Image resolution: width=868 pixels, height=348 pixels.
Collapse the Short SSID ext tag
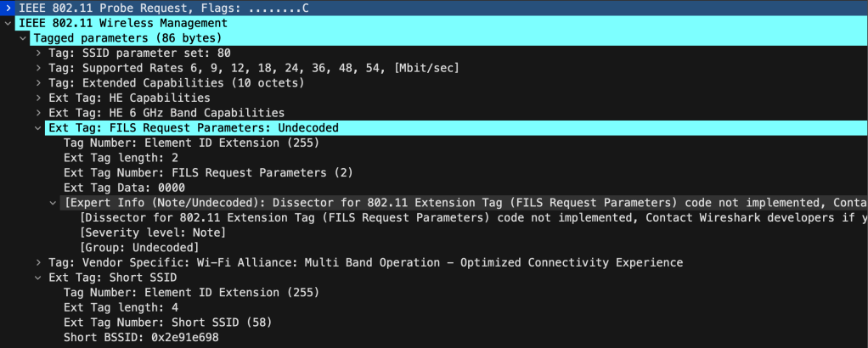tap(38, 278)
